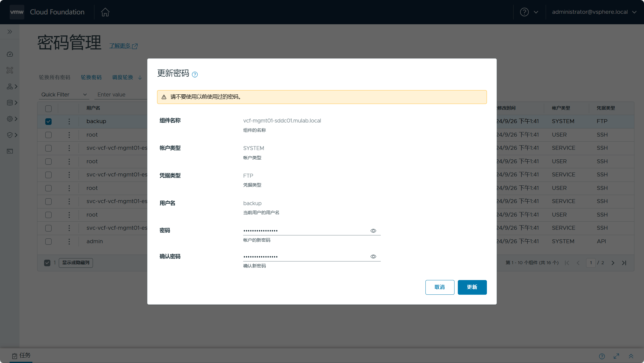Click the vmw Cloud Foundation logo
The image size is (644, 363).
[47, 12]
